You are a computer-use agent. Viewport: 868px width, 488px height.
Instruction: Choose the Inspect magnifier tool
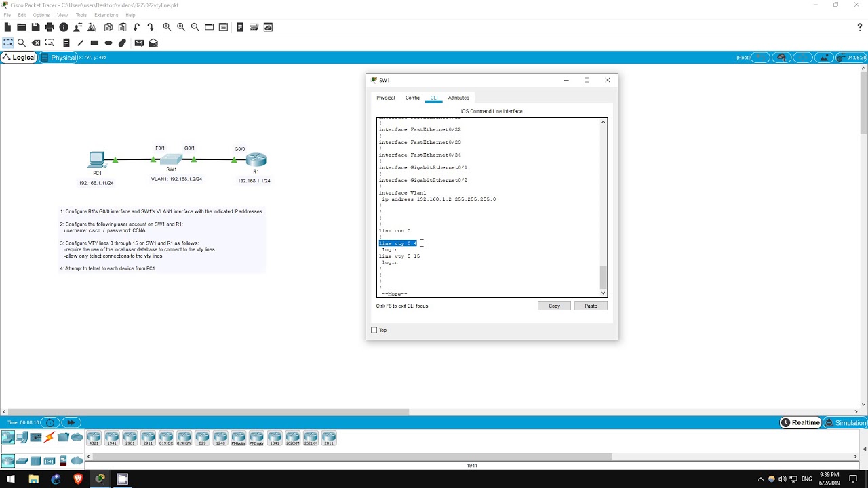pos(22,43)
